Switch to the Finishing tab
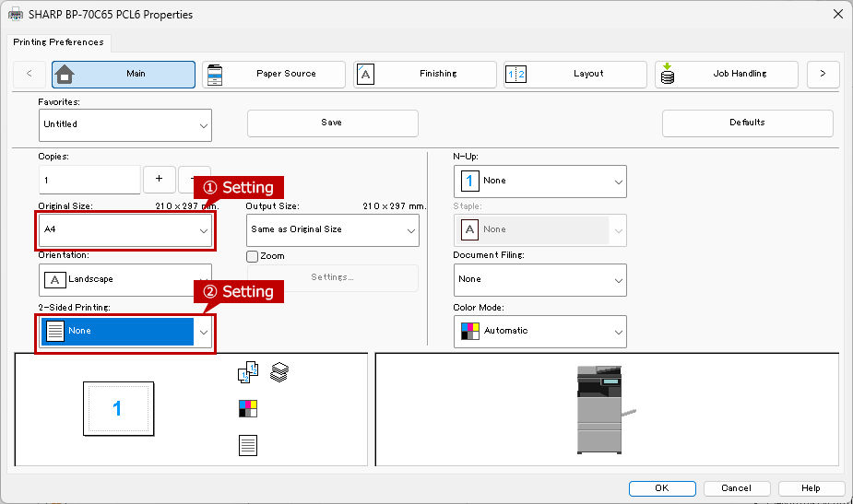This screenshot has width=853, height=504. (x=425, y=74)
